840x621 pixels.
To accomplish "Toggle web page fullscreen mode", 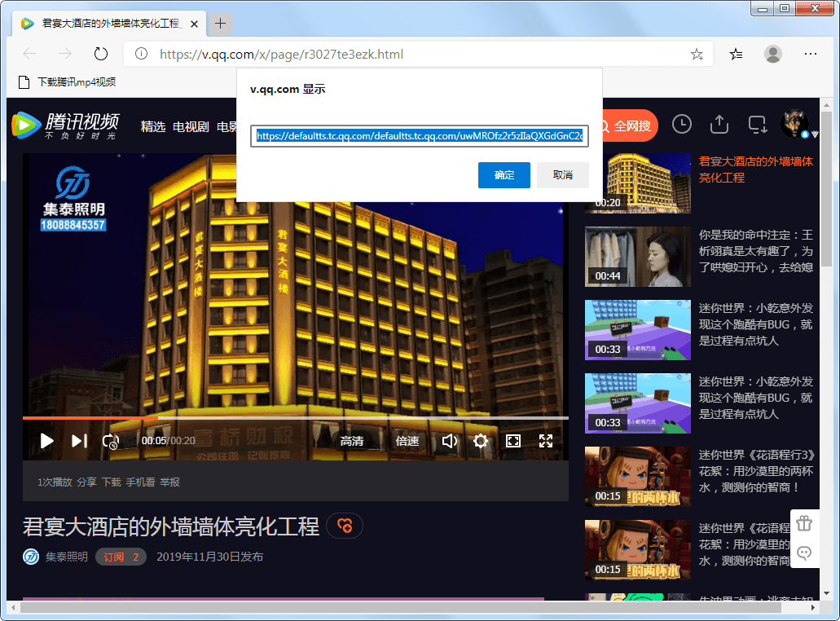I will click(x=513, y=441).
